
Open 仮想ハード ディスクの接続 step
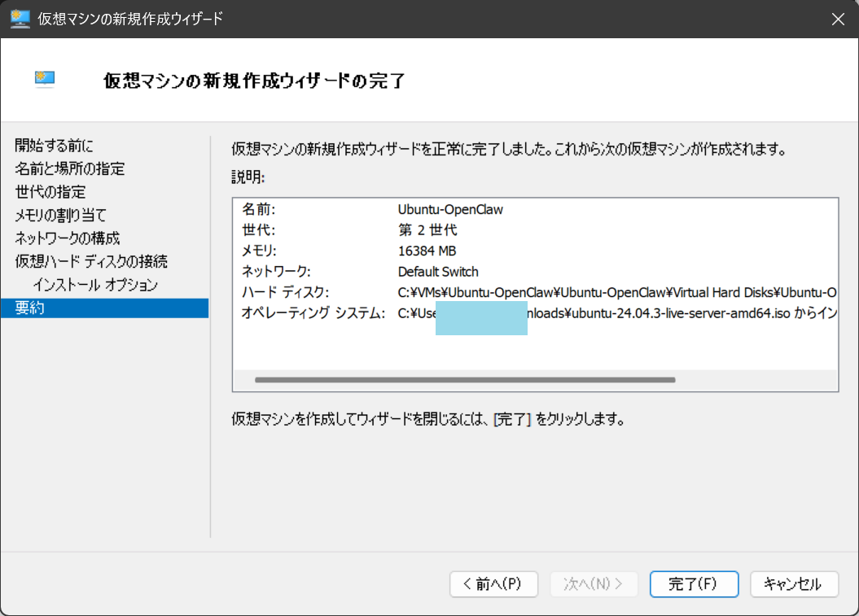pos(91,261)
